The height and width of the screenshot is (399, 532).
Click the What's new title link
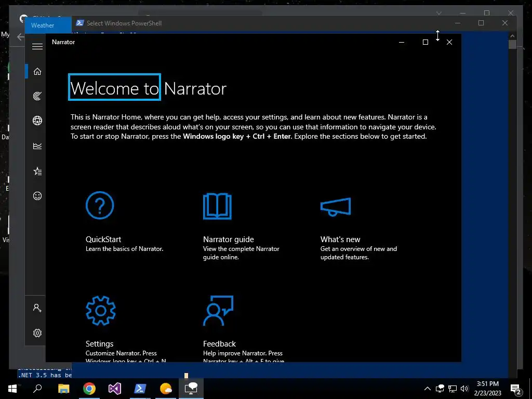pos(340,239)
